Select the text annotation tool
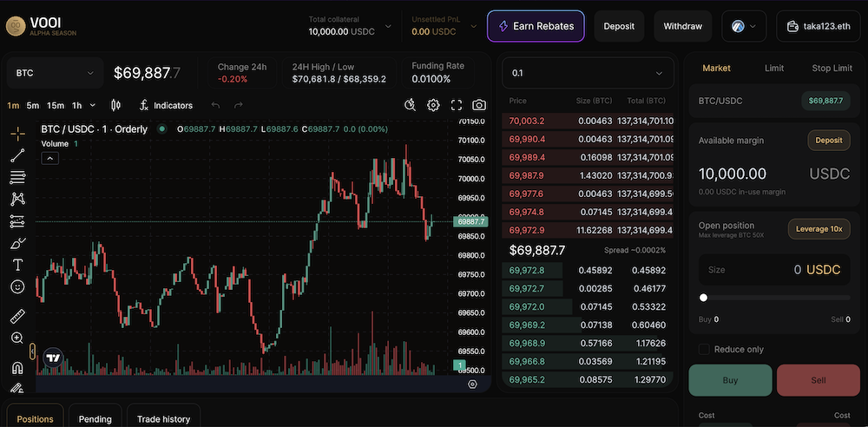Image resolution: width=868 pixels, height=427 pixels. (x=17, y=266)
